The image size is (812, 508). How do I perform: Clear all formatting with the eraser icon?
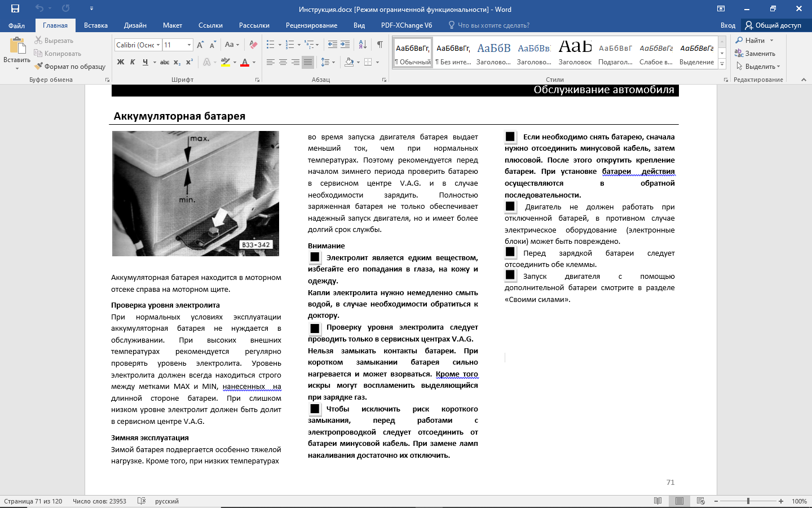click(x=253, y=45)
